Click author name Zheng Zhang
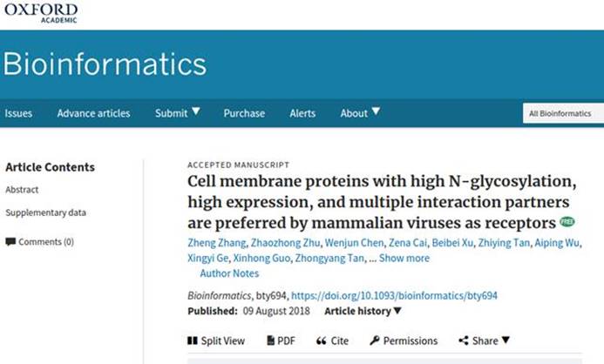This screenshot has height=364, width=604. [216, 243]
